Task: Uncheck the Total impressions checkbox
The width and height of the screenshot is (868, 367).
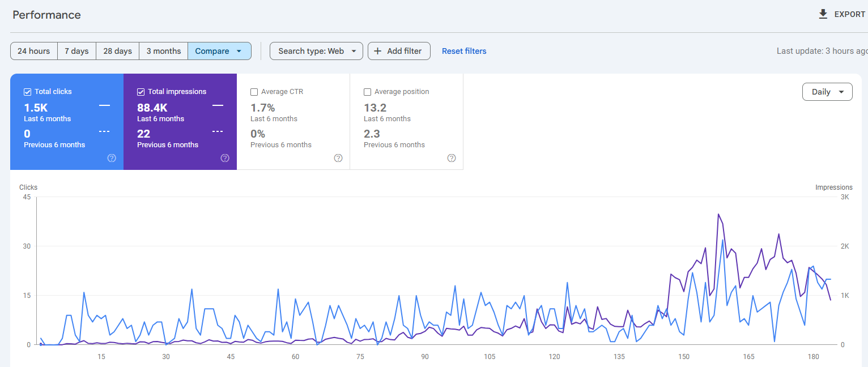Action: (141, 92)
